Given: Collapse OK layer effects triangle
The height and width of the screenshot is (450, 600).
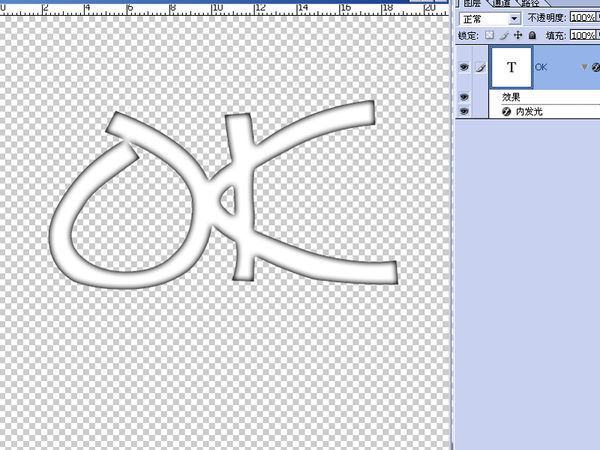Looking at the screenshot, I should [x=583, y=68].
